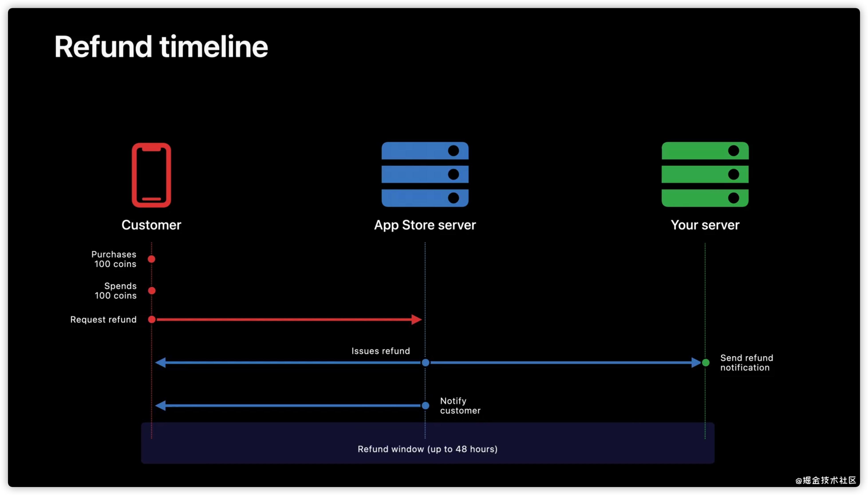
Task: Click the Refund window (up to 48 hours) bar
Action: [x=427, y=449]
